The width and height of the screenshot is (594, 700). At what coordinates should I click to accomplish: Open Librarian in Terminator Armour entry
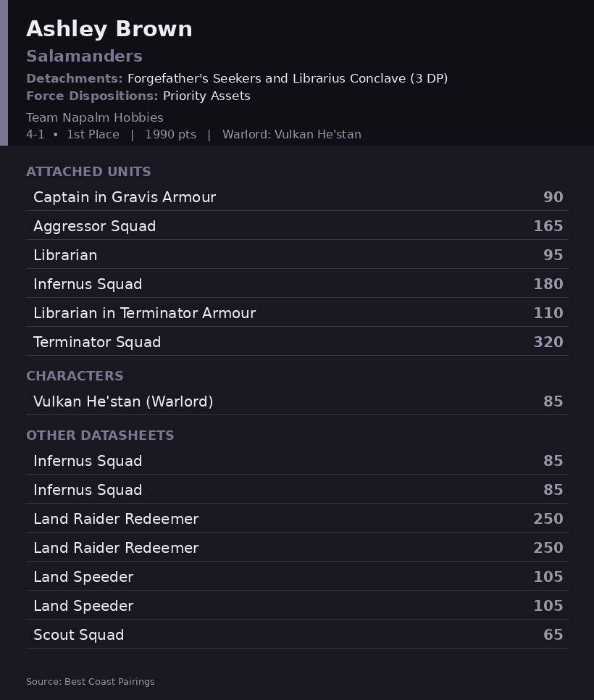(x=297, y=313)
